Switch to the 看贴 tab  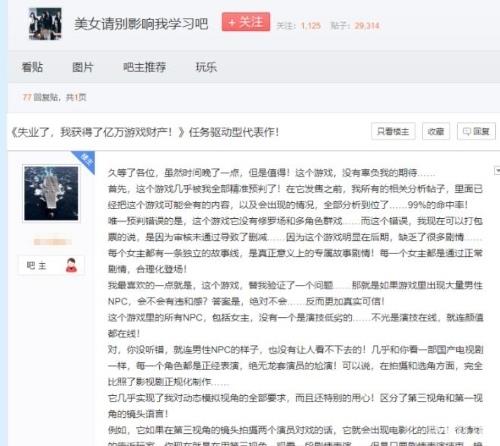[32, 67]
